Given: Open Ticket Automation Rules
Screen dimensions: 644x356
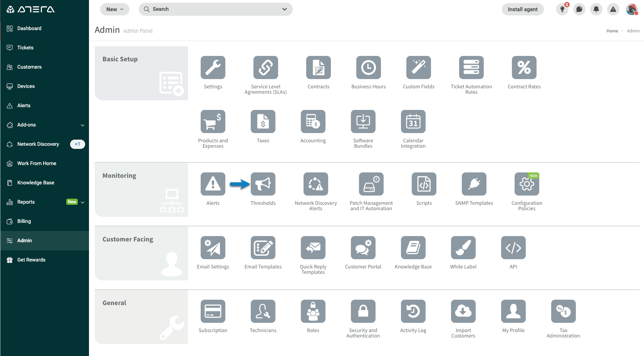Looking at the screenshot, I should pyautogui.click(x=471, y=67).
